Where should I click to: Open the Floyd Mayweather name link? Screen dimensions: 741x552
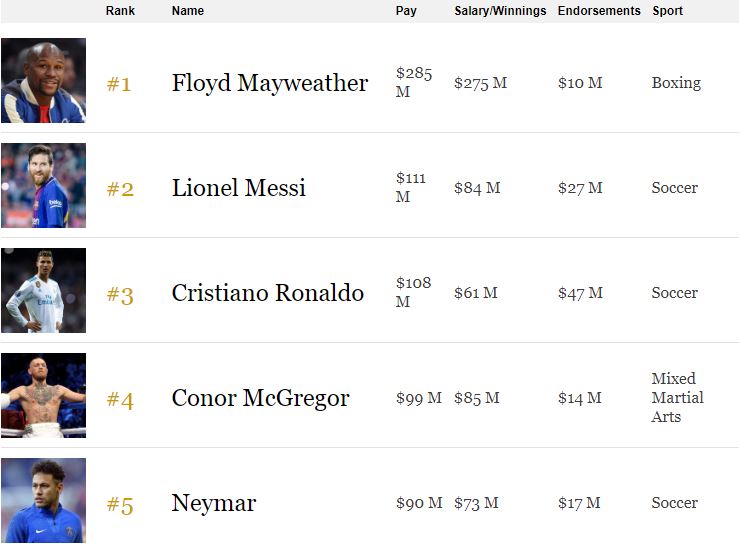[x=270, y=83]
